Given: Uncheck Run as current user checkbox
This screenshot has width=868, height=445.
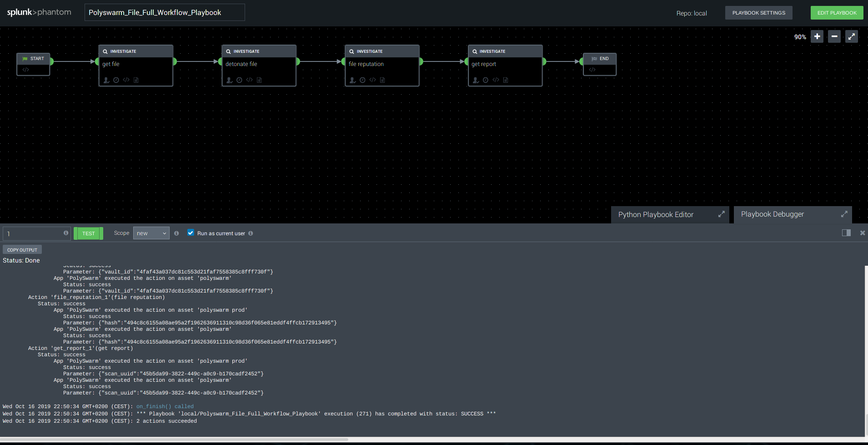Looking at the screenshot, I should point(191,233).
